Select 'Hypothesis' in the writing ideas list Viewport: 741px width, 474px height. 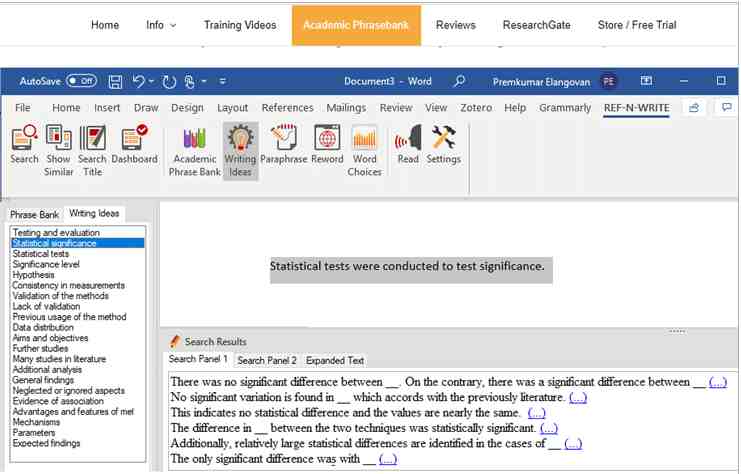(34, 275)
